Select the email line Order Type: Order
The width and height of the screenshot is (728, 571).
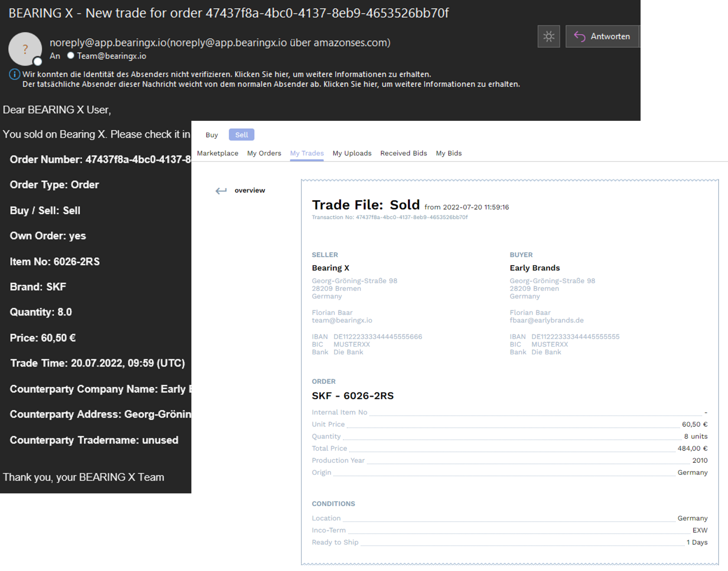pyautogui.click(x=54, y=185)
